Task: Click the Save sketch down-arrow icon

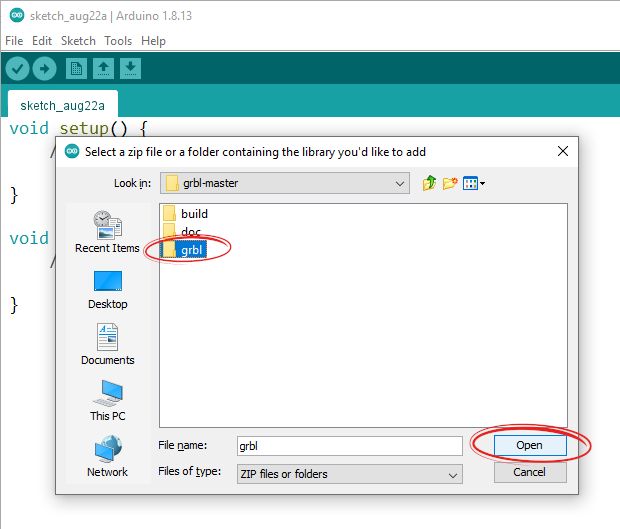Action: point(130,69)
